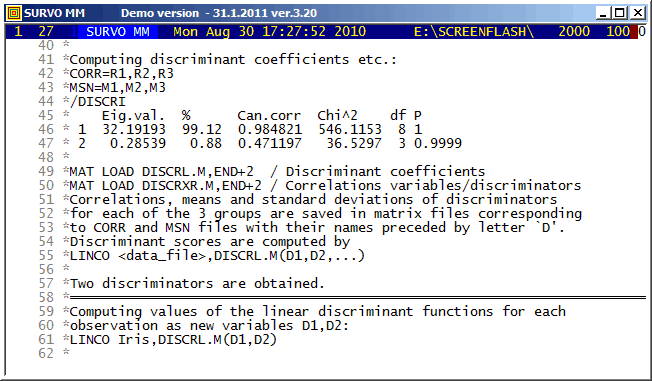Place cursor on CORR=R1,R2,R3 line
Viewport: 652px width, 381px height.
click(121, 74)
